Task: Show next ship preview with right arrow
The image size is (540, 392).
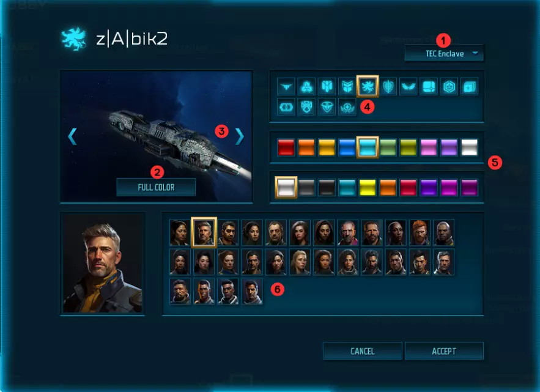Action: pos(239,136)
